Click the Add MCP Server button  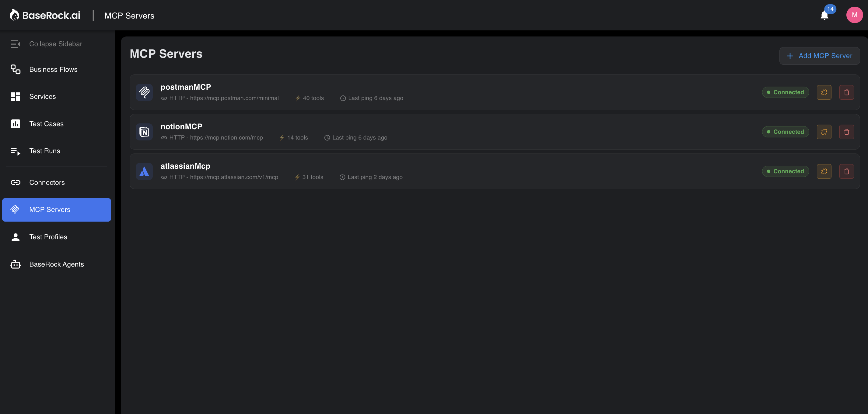point(820,56)
